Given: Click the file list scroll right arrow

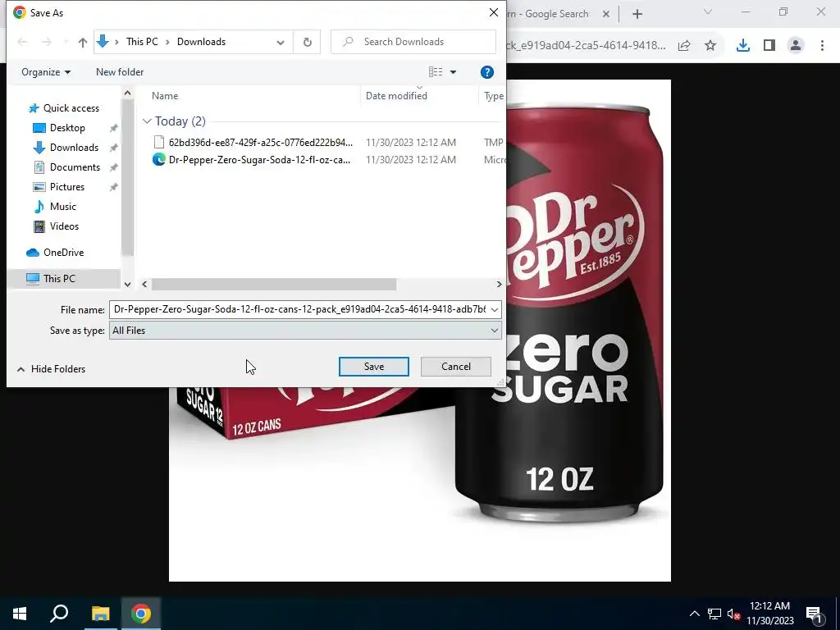Looking at the screenshot, I should click(x=499, y=285).
